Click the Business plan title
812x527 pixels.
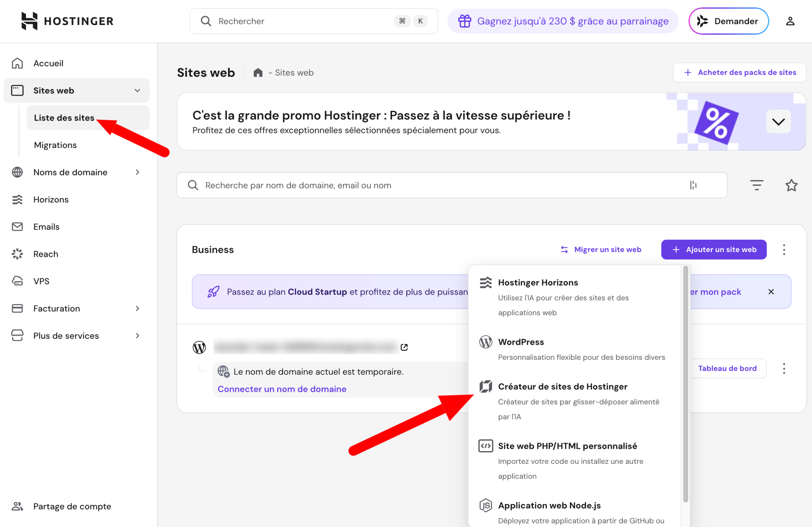point(213,250)
